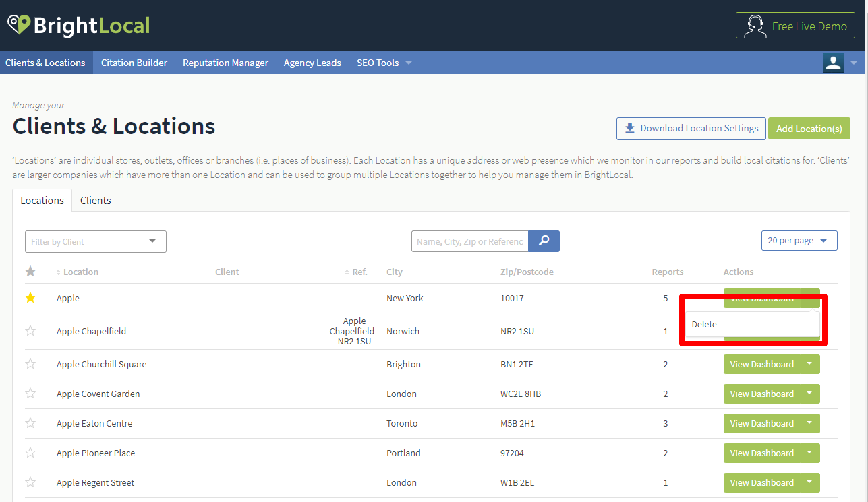The width and height of the screenshot is (868, 502).
Task: Choose Delete from the actions menu
Action: [x=752, y=324]
